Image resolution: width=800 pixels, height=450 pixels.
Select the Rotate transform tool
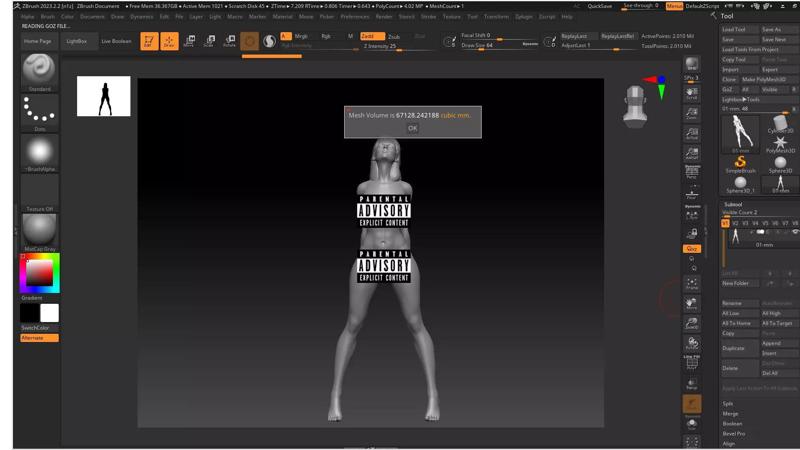(230, 41)
